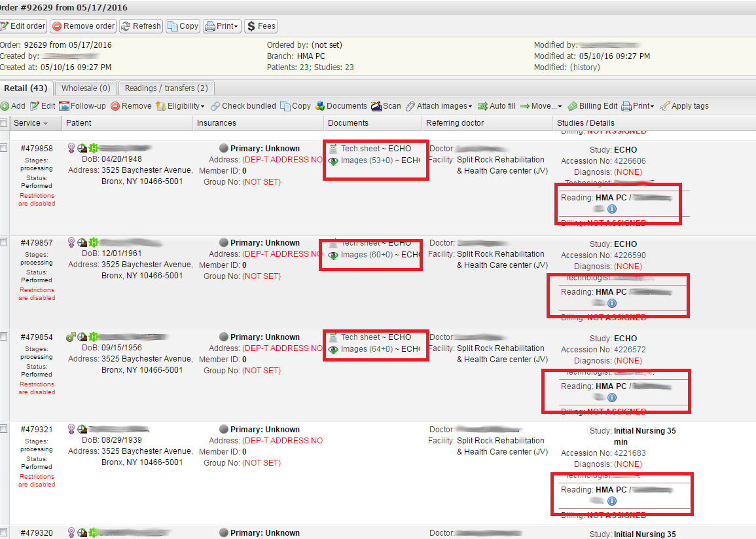The image size is (756, 539).
Task: Click eye icon beside Images (64+0)
Action: pyautogui.click(x=333, y=350)
